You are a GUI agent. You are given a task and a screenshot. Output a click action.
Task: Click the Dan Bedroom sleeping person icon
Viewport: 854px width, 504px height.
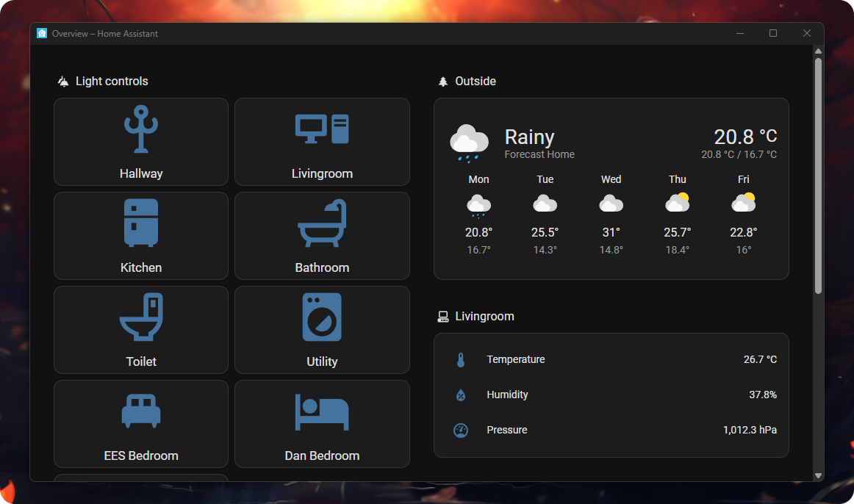(x=322, y=412)
